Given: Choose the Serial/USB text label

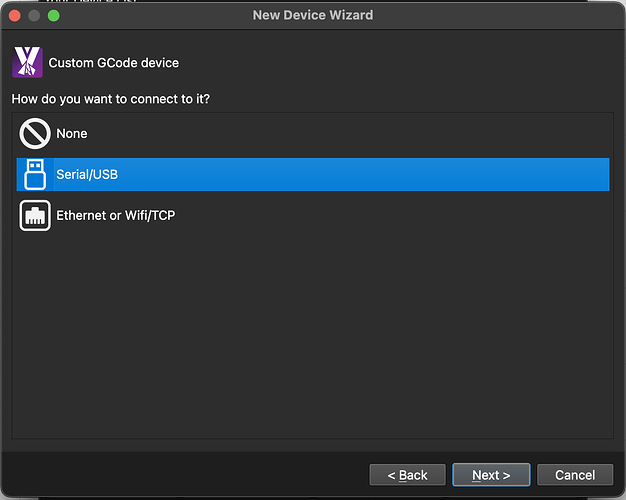Looking at the screenshot, I should pyautogui.click(x=87, y=174).
